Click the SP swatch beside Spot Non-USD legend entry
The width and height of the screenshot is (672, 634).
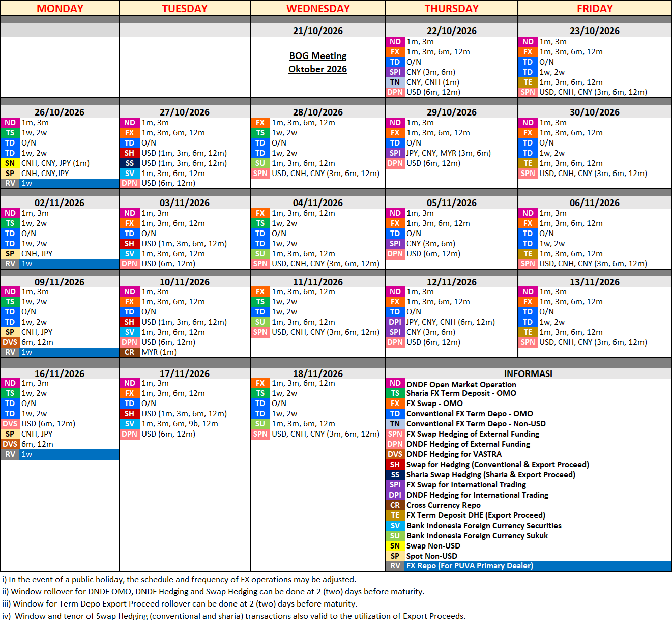point(395,556)
